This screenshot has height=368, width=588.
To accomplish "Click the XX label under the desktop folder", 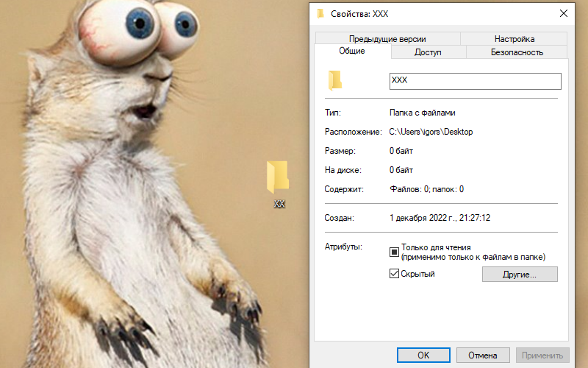I will point(279,204).
